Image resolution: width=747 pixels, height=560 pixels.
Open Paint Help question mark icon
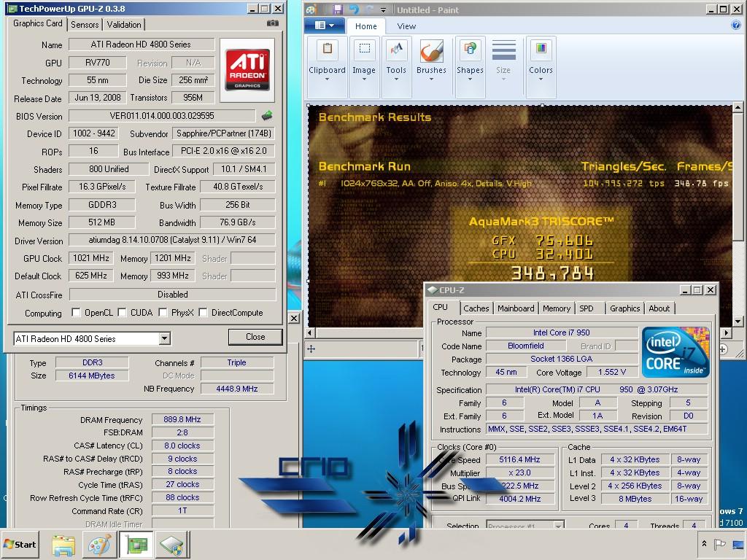(x=735, y=26)
